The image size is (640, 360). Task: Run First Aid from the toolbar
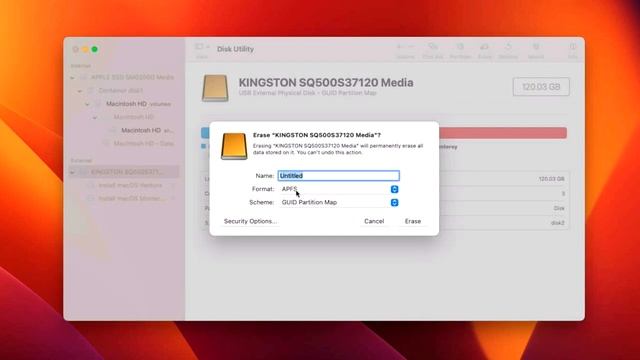pos(433,47)
